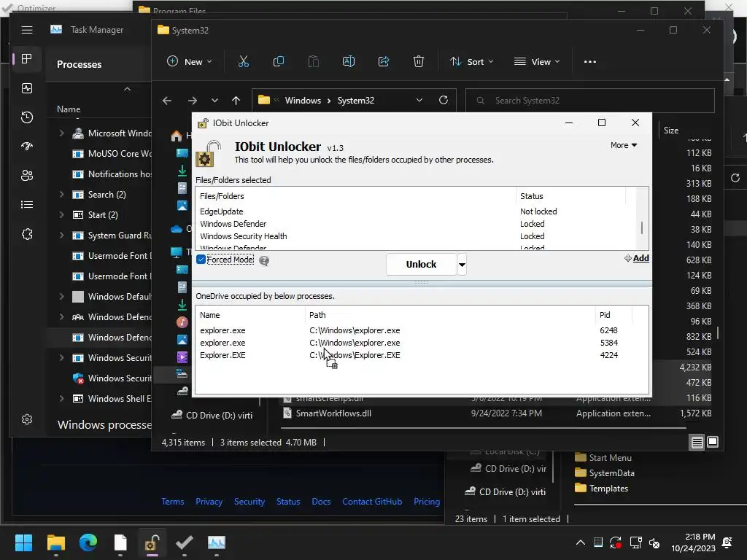Expand the Start (2) process group
Image resolution: width=747 pixels, height=560 pixels.
tap(61, 215)
